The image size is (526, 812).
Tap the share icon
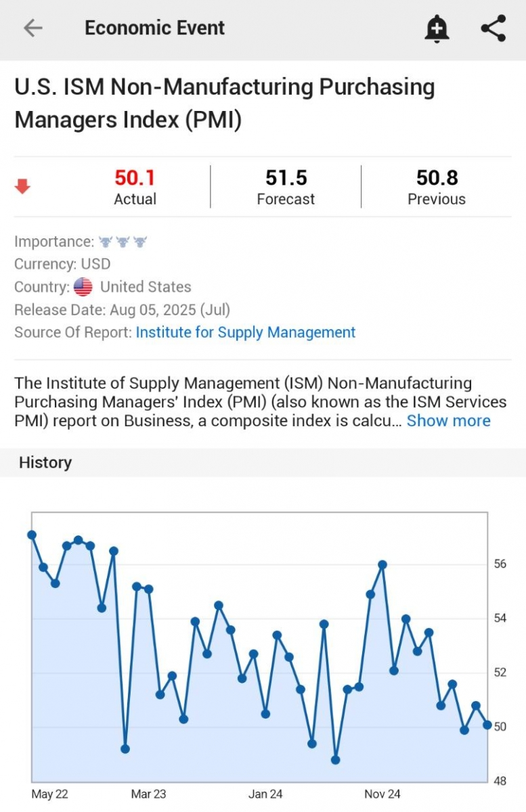[x=494, y=28]
